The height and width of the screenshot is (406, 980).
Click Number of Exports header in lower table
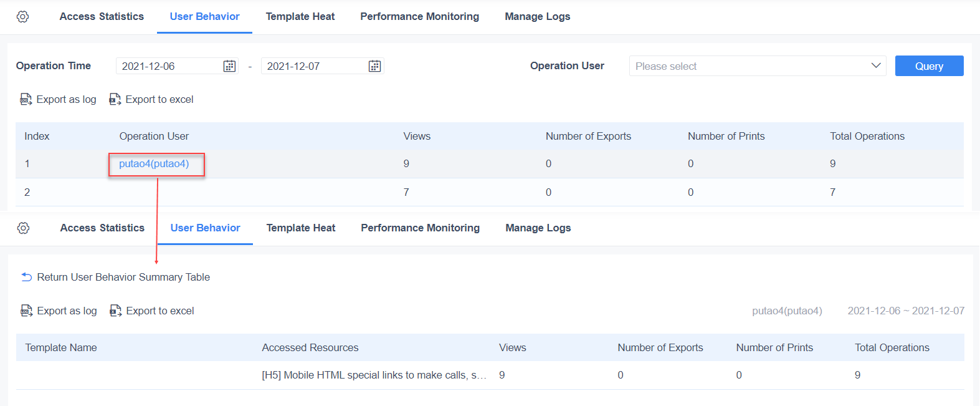pos(660,347)
